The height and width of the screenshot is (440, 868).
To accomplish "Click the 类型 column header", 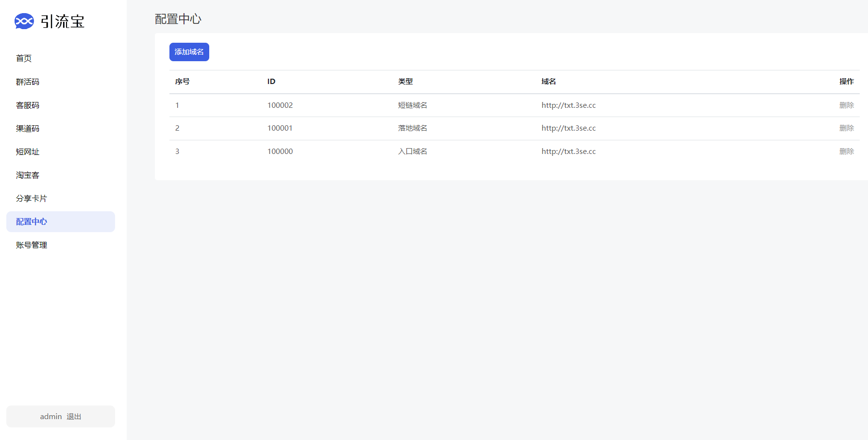I will point(405,82).
